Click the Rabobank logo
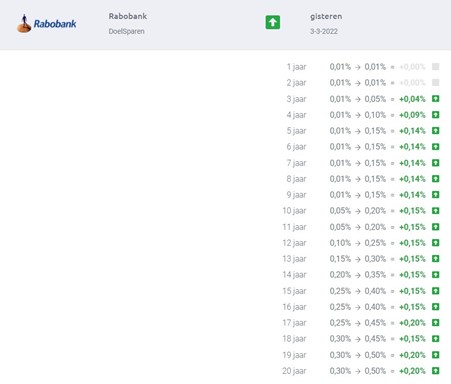The height and width of the screenshot is (384, 451). pyautogui.click(x=47, y=23)
